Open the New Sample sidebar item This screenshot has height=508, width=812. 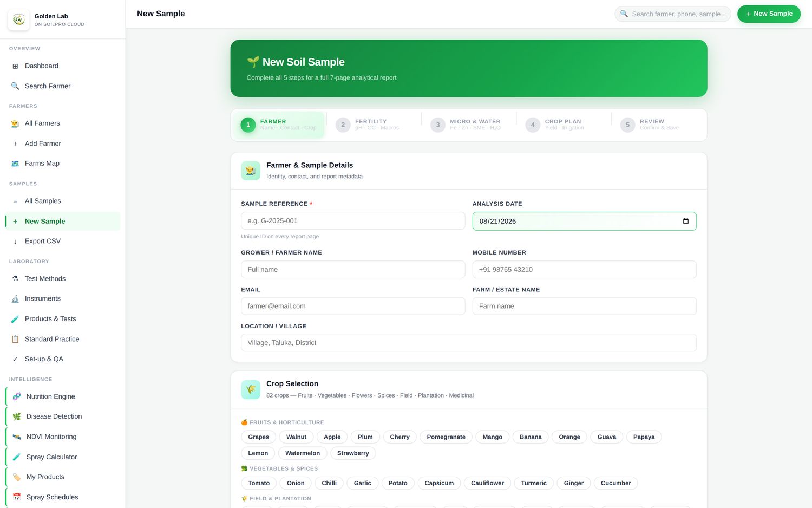(x=63, y=221)
